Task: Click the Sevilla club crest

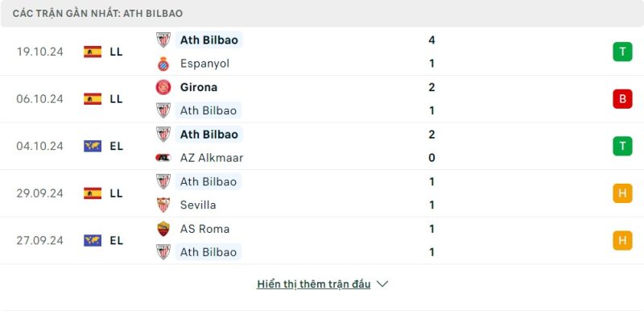Action: coord(163,205)
